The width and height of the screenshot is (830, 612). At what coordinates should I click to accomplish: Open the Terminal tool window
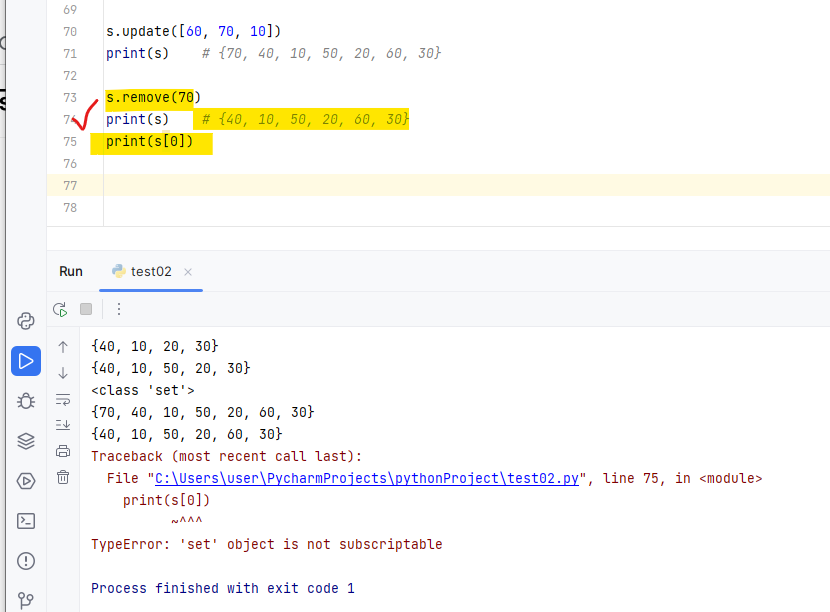(x=25, y=521)
